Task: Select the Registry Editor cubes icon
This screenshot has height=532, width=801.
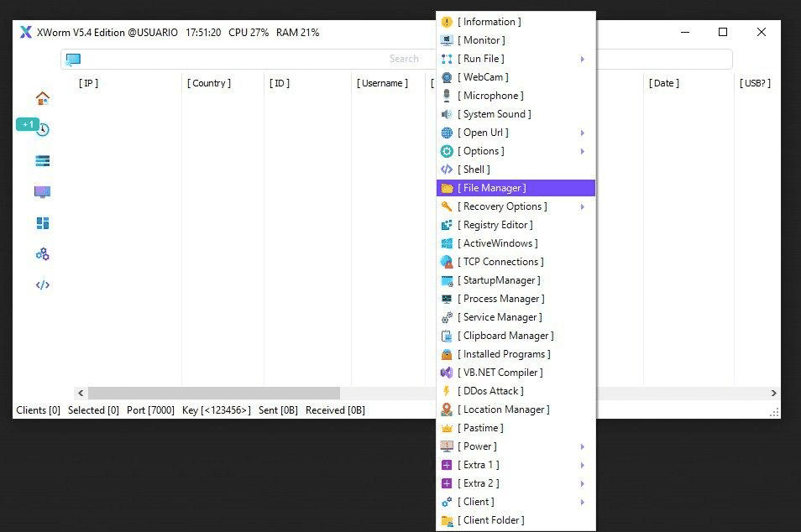Action: pyautogui.click(x=447, y=225)
